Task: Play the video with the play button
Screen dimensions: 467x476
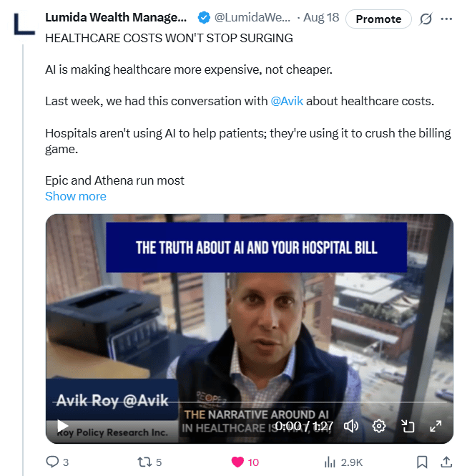Action: click(x=62, y=426)
